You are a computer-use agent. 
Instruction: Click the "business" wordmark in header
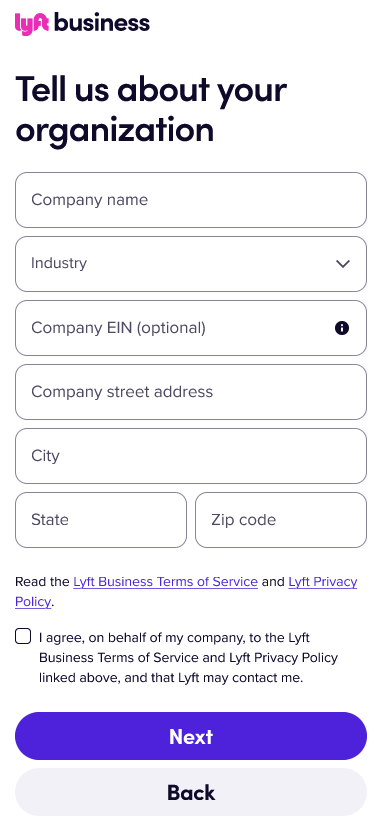pyautogui.click(x=102, y=23)
